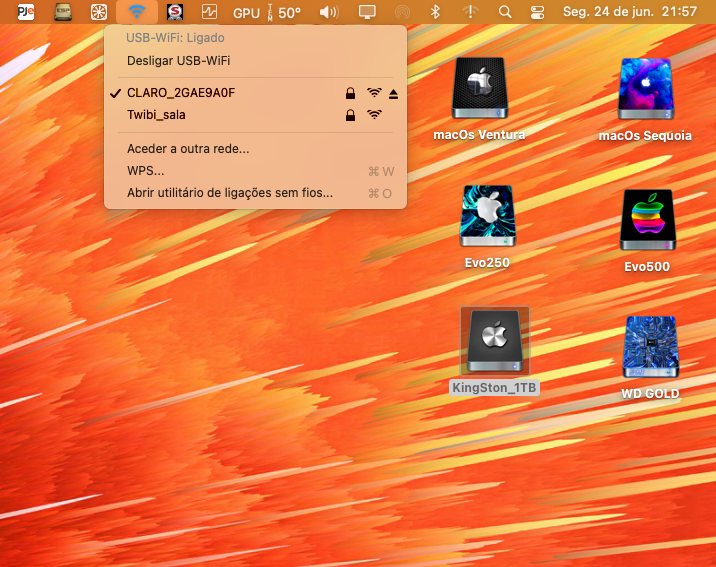Open Abrir utilitário de ligações sem fios...

click(x=255, y=193)
